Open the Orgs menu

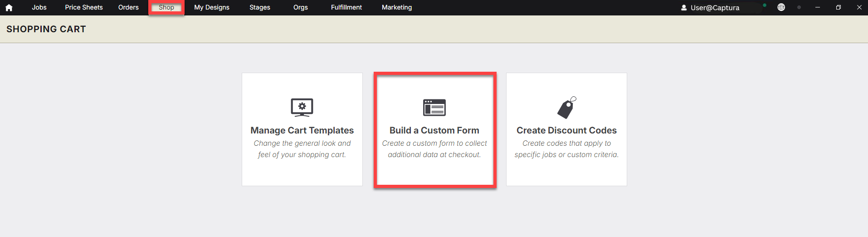point(301,7)
